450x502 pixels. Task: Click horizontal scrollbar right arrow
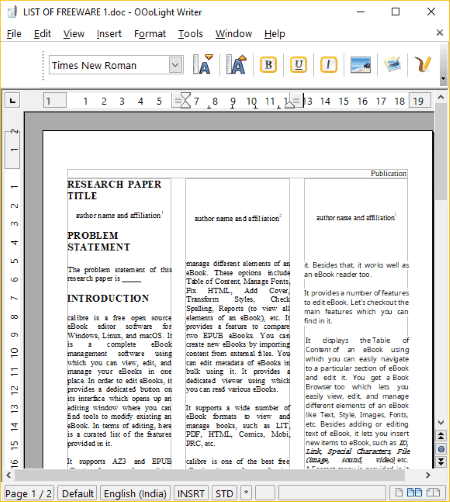click(428, 475)
